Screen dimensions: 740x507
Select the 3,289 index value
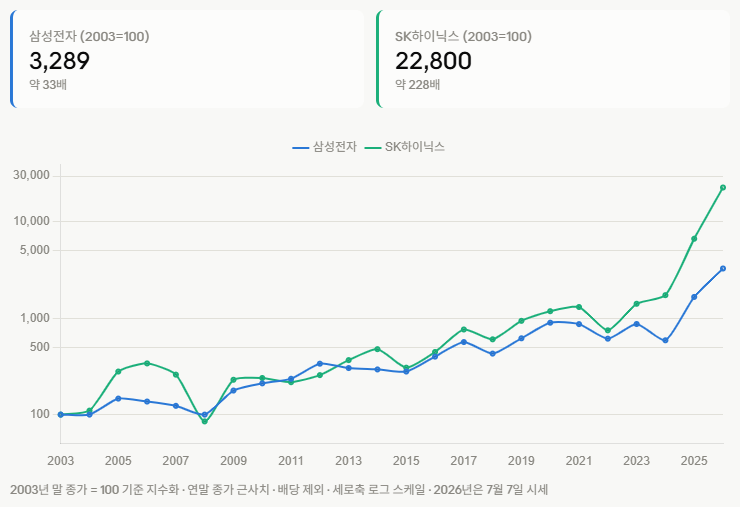click(x=59, y=61)
